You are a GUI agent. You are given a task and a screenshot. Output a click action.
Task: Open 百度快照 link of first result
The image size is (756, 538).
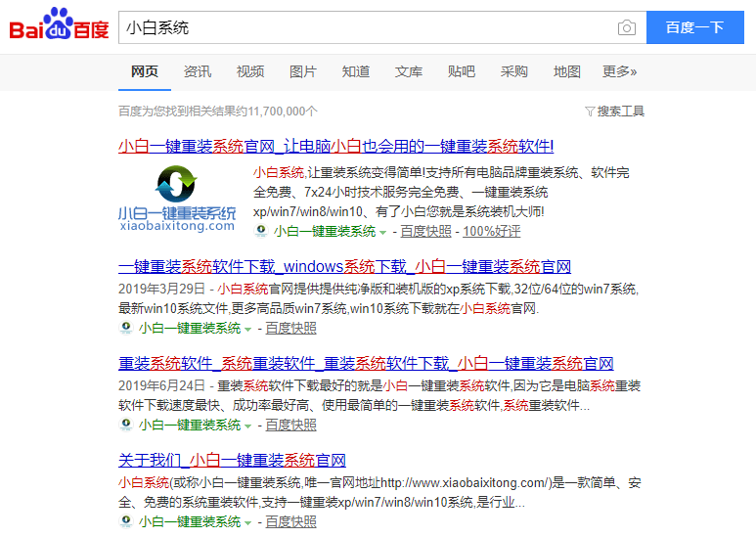click(425, 232)
